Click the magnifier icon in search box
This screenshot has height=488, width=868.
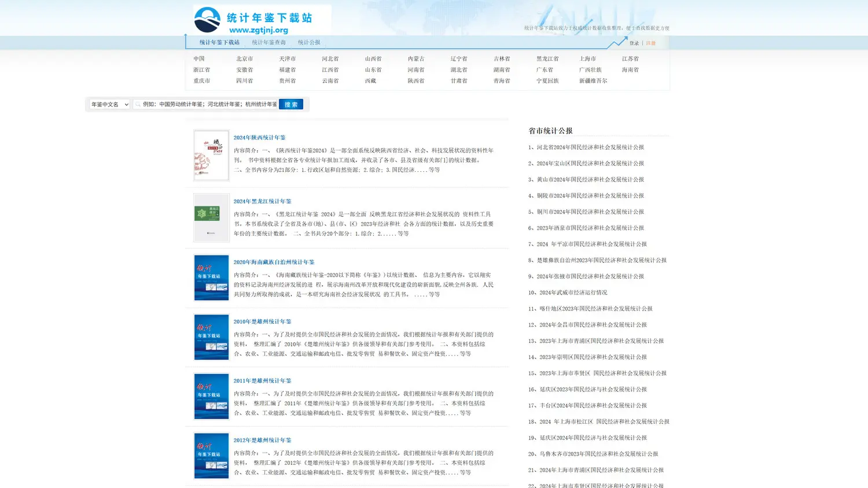[138, 104]
